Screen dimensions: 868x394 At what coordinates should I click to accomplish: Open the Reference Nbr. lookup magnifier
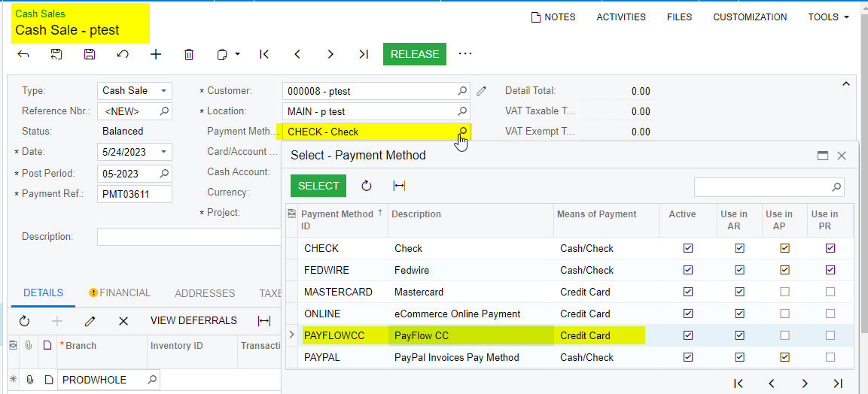tap(164, 111)
